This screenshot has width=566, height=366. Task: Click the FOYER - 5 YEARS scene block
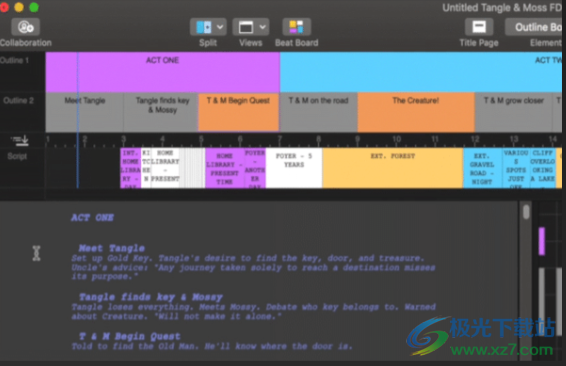point(294,168)
